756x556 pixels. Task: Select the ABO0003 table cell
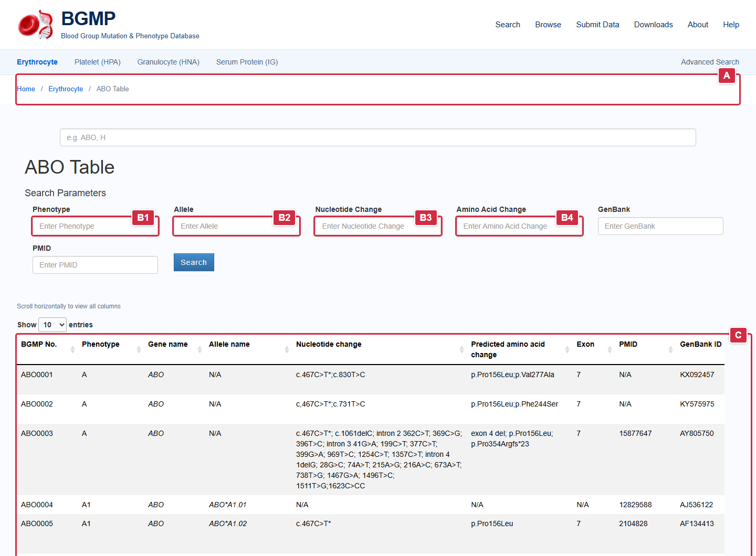tap(37, 433)
